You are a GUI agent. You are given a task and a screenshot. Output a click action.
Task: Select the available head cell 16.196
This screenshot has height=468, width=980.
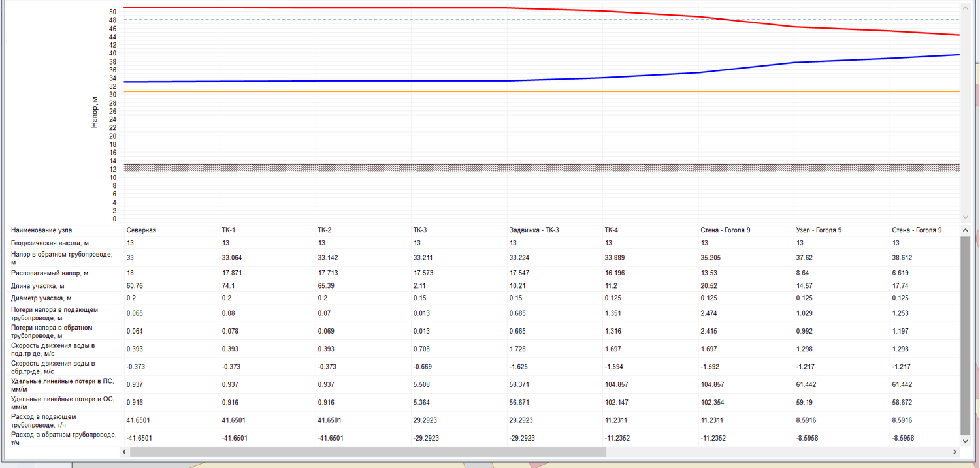pyautogui.click(x=615, y=273)
